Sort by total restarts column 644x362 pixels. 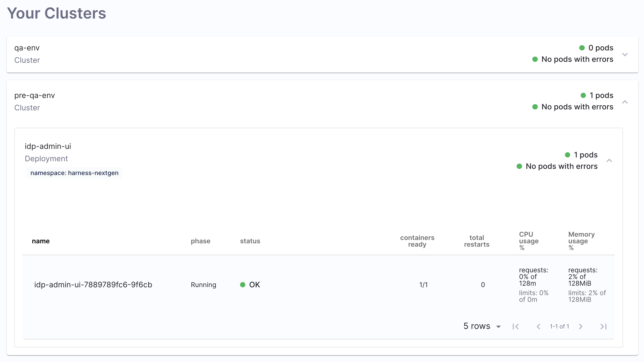pyautogui.click(x=477, y=241)
